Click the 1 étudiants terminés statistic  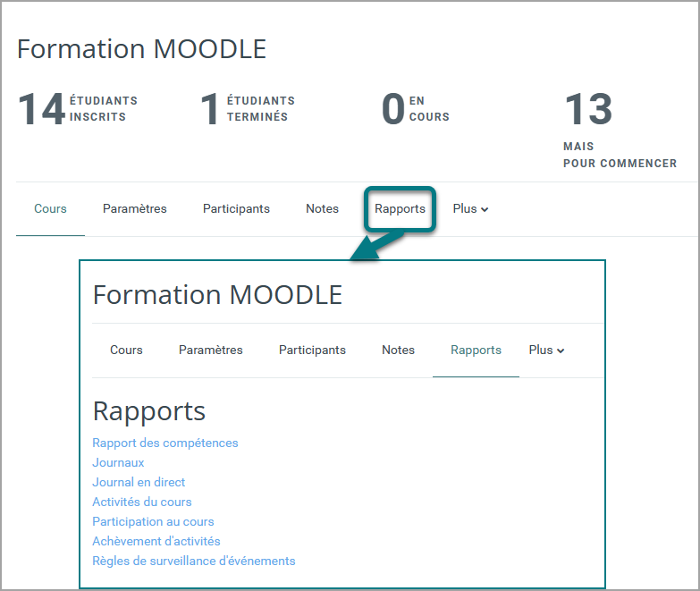pos(248,108)
